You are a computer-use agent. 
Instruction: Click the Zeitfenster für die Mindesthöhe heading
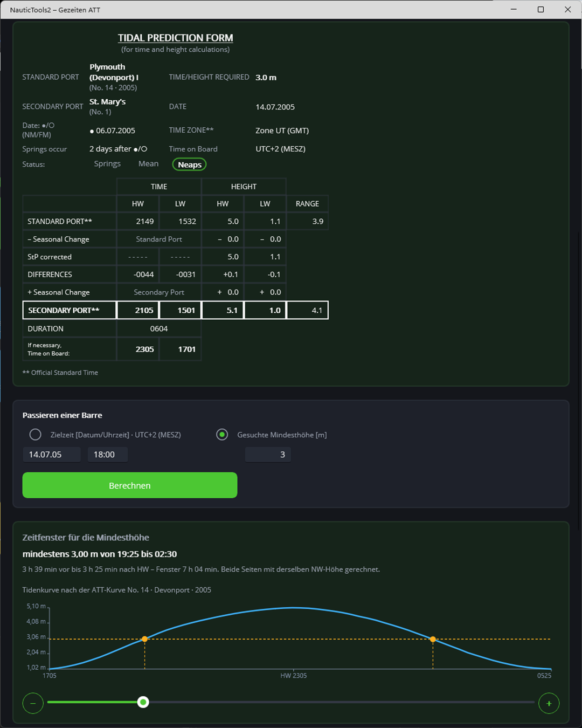click(x=86, y=537)
